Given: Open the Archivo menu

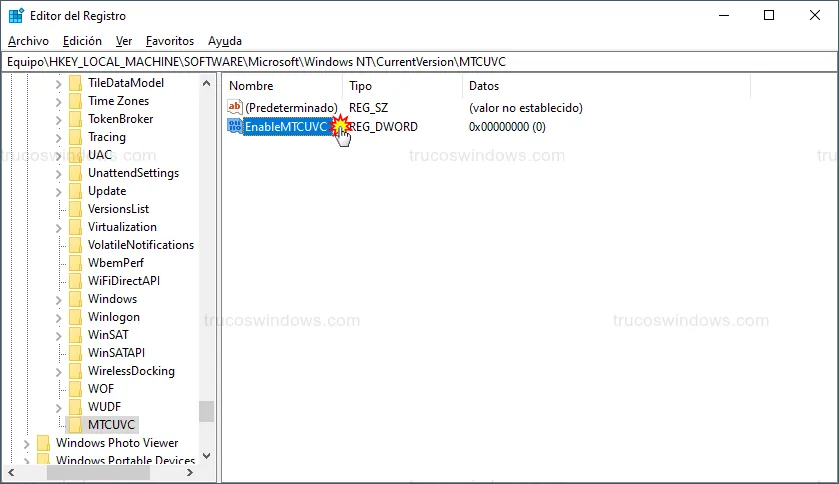Looking at the screenshot, I should 28,41.
